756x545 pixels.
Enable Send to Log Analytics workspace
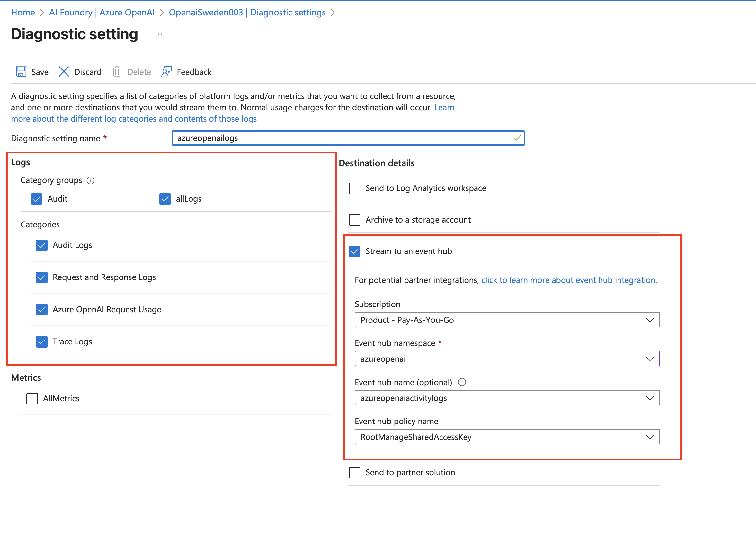coord(354,188)
